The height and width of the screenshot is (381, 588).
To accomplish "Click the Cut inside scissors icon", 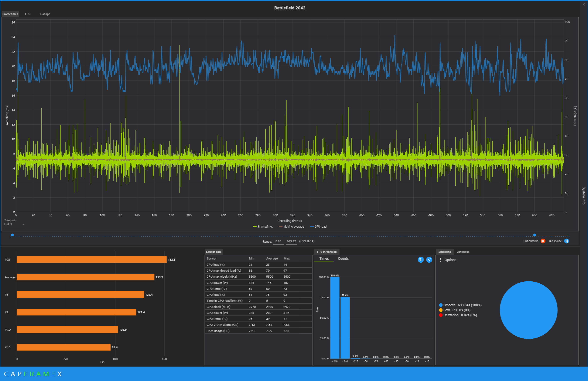I will tap(566, 241).
